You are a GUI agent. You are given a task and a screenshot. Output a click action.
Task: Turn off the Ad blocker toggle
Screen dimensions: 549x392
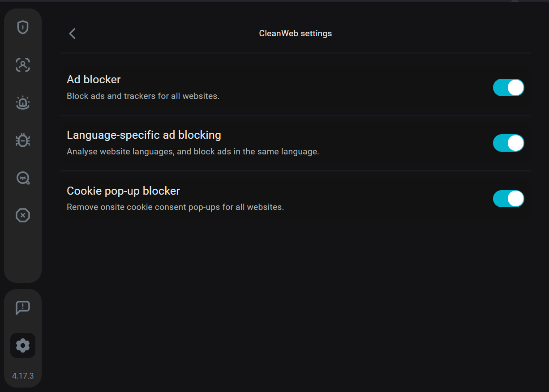tap(508, 88)
